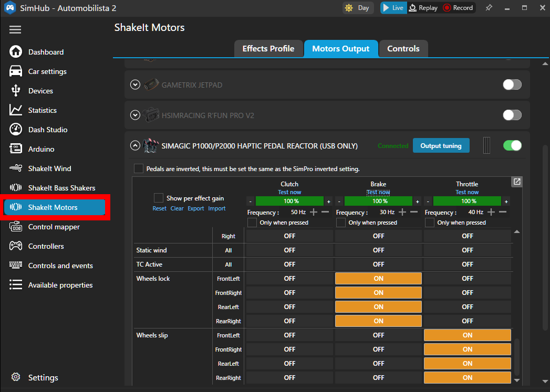Collapse the Simagic Haptic Pedal Reactor section
The height and width of the screenshot is (392, 550).
click(135, 145)
